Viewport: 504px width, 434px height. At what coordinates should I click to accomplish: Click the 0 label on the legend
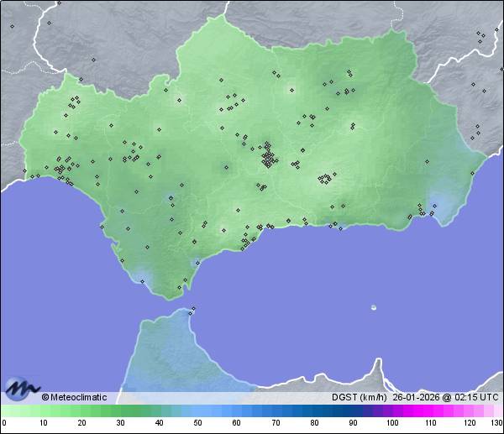click(x=4, y=423)
